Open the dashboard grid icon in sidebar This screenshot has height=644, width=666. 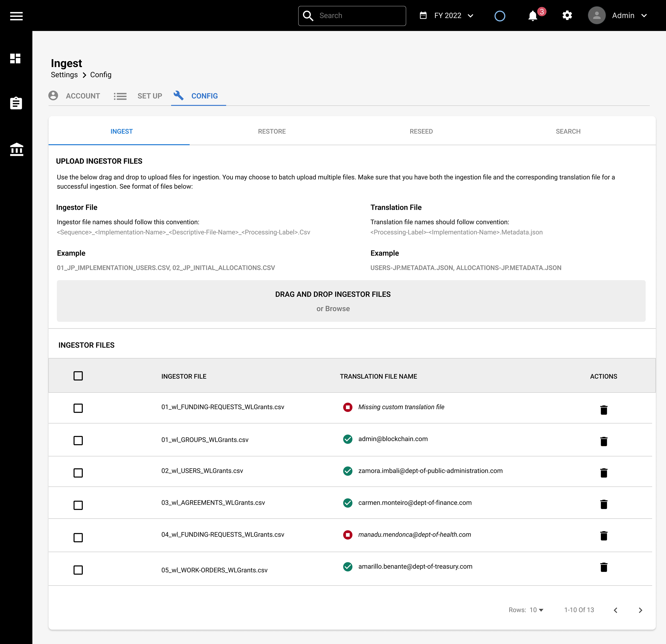pos(16,58)
